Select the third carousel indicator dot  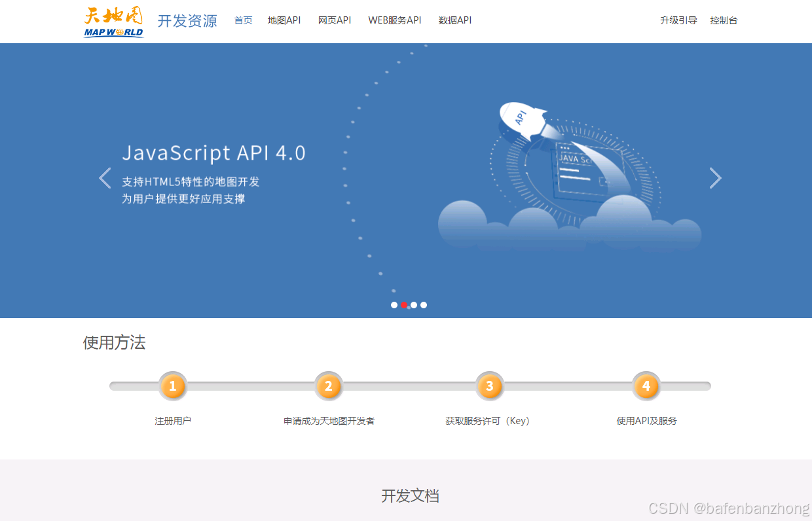point(414,305)
